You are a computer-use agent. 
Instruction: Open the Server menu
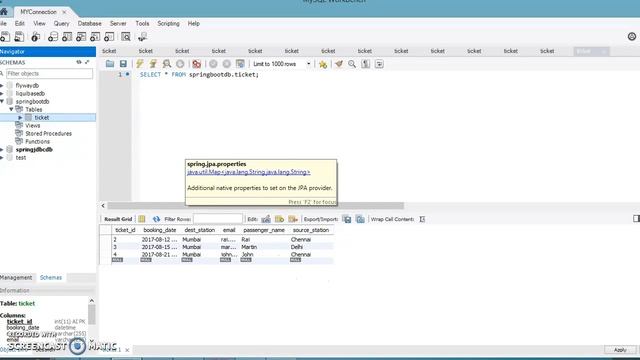coord(118,24)
